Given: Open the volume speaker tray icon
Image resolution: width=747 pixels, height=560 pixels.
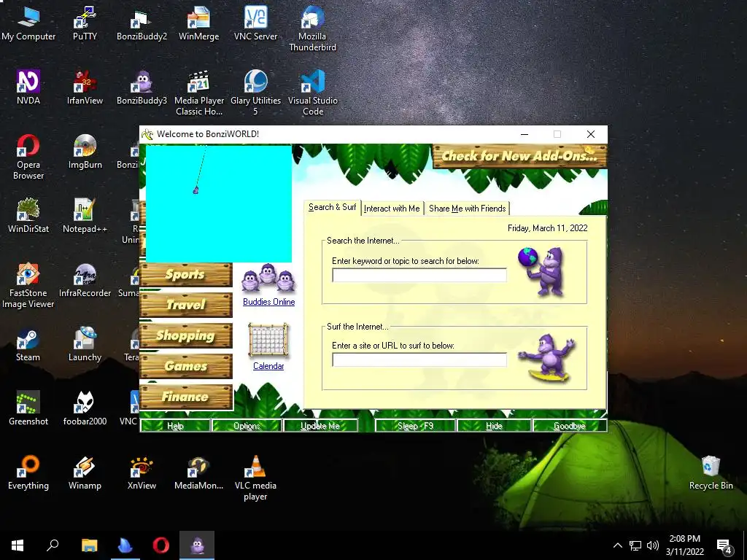Looking at the screenshot, I should (653, 545).
